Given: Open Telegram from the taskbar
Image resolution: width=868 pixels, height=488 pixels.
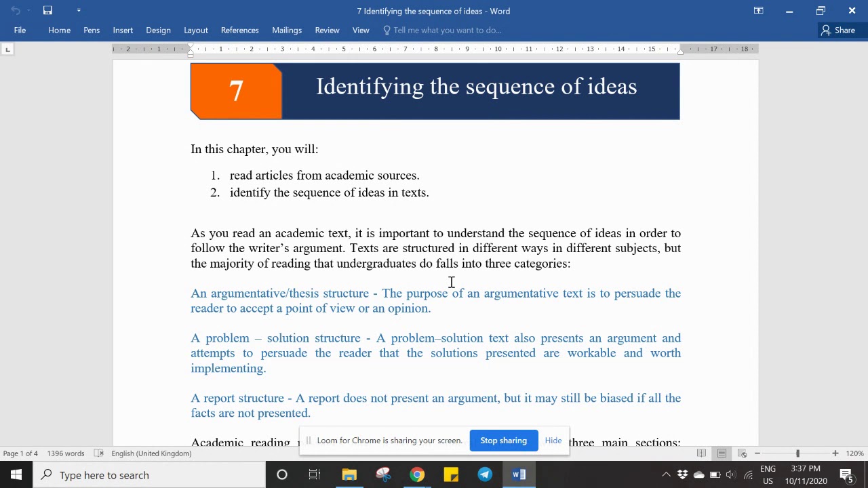Looking at the screenshot, I should [x=485, y=475].
